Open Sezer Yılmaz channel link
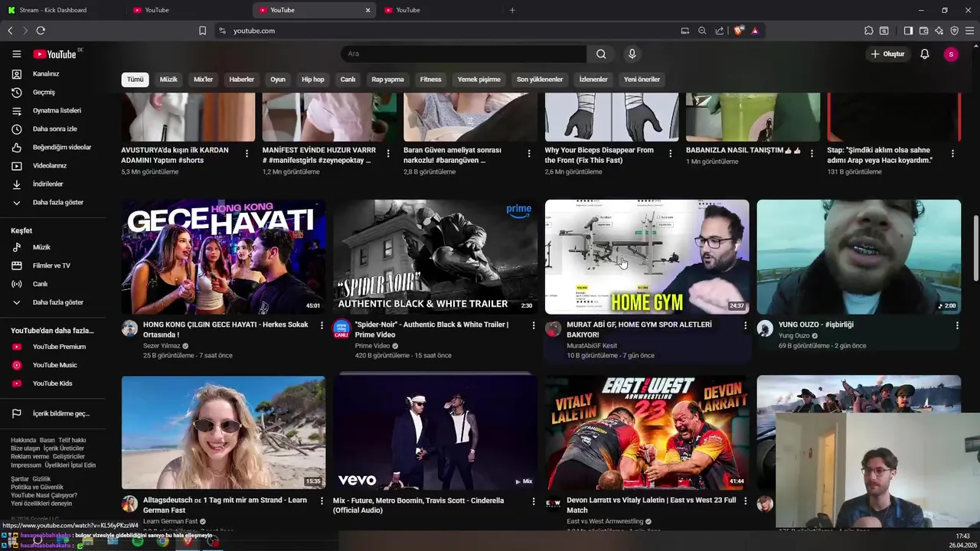This screenshot has height=551, width=980. 162,346
